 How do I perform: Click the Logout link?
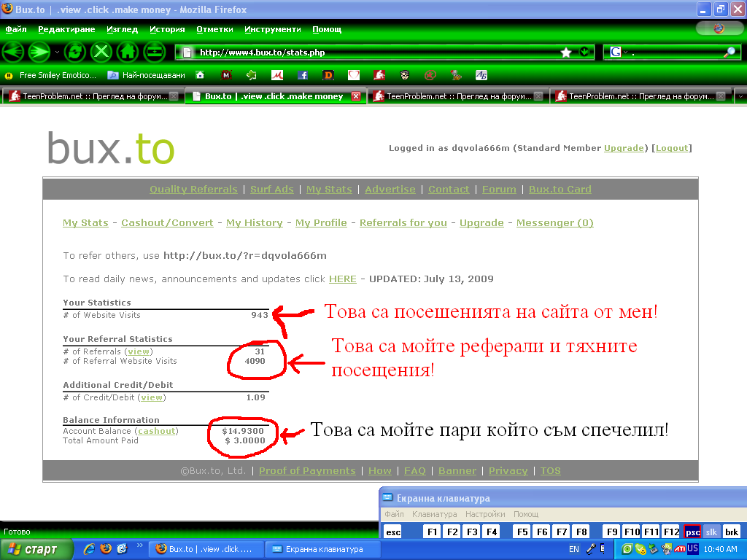coord(672,148)
